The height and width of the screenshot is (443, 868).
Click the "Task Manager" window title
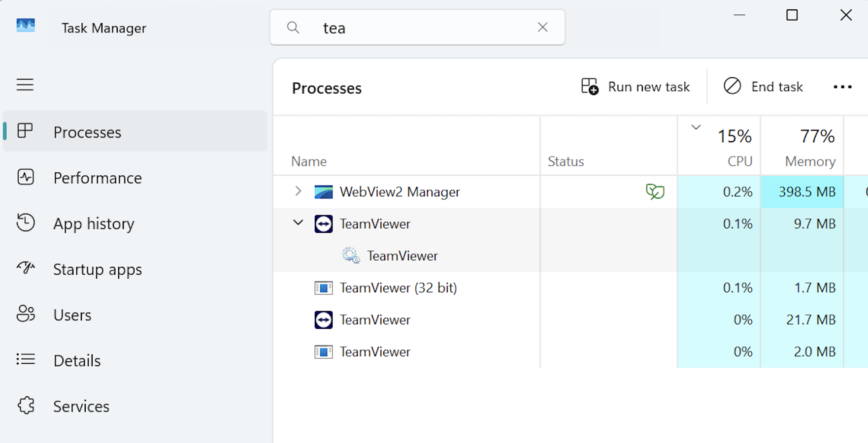(103, 28)
